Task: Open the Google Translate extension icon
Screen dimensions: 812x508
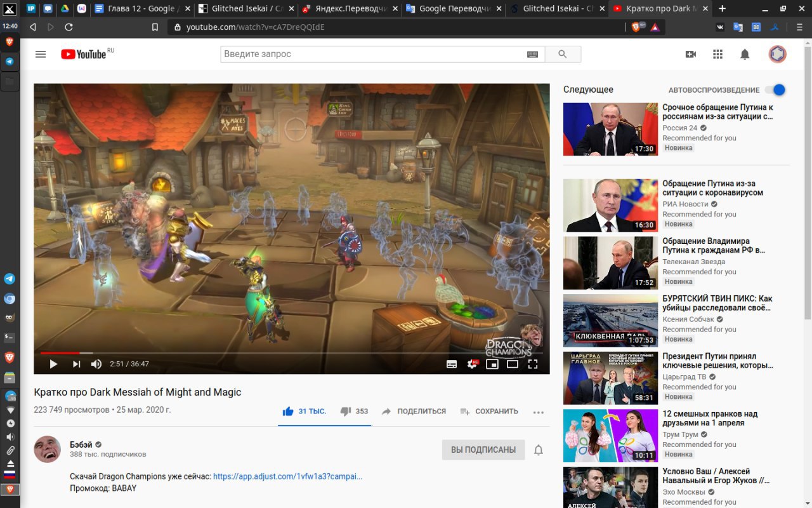Action: click(738, 27)
